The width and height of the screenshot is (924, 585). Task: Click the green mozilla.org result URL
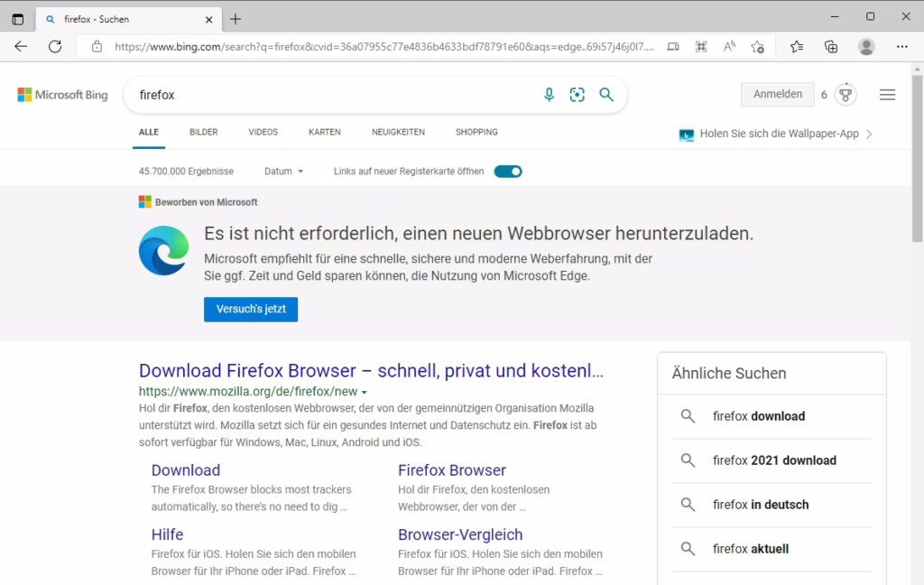click(x=248, y=392)
